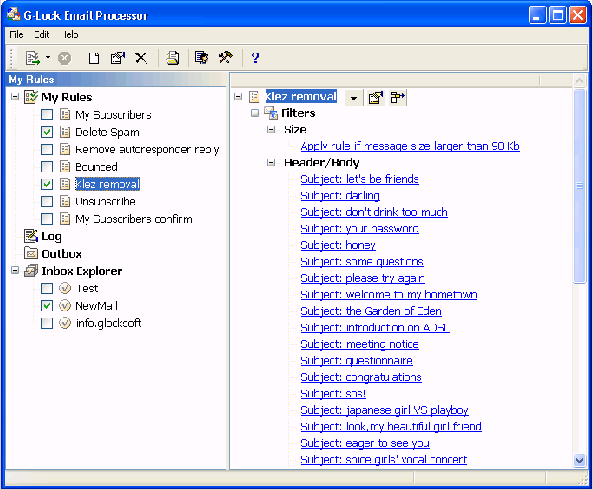Screen dimensions: 593x490
Task: Open the File menu
Action: pyautogui.click(x=16, y=35)
